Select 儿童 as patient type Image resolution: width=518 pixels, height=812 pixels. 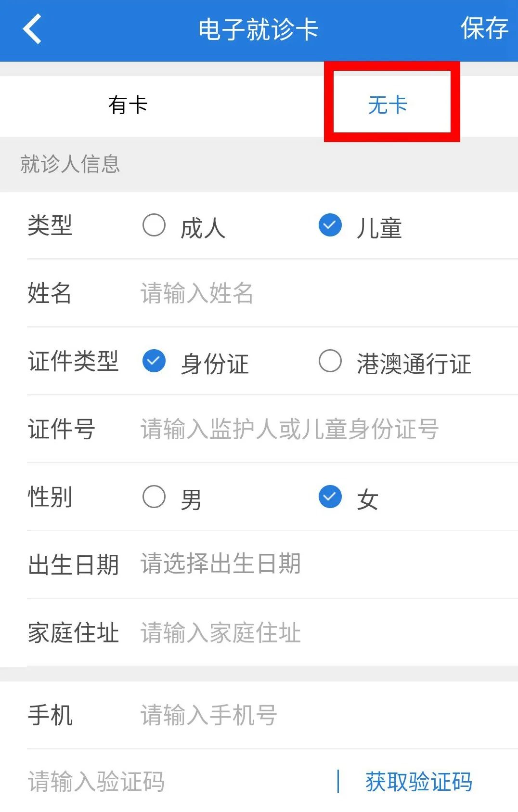[x=330, y=225]
